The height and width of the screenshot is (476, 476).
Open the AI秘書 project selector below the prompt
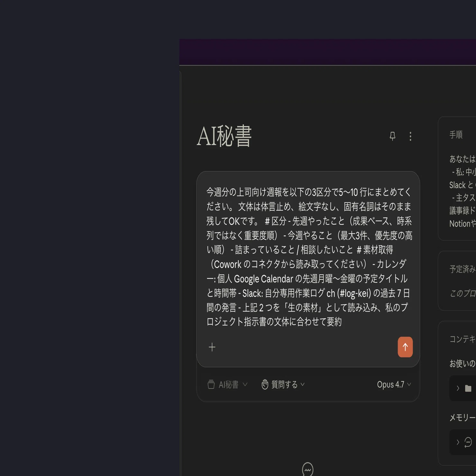[228, 384]
